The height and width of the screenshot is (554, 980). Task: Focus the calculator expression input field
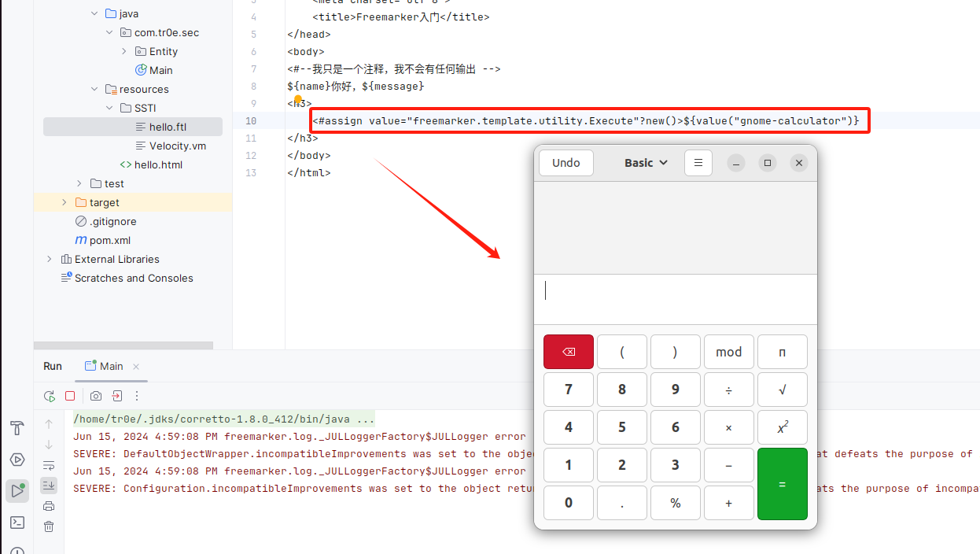tap(676, 299)
